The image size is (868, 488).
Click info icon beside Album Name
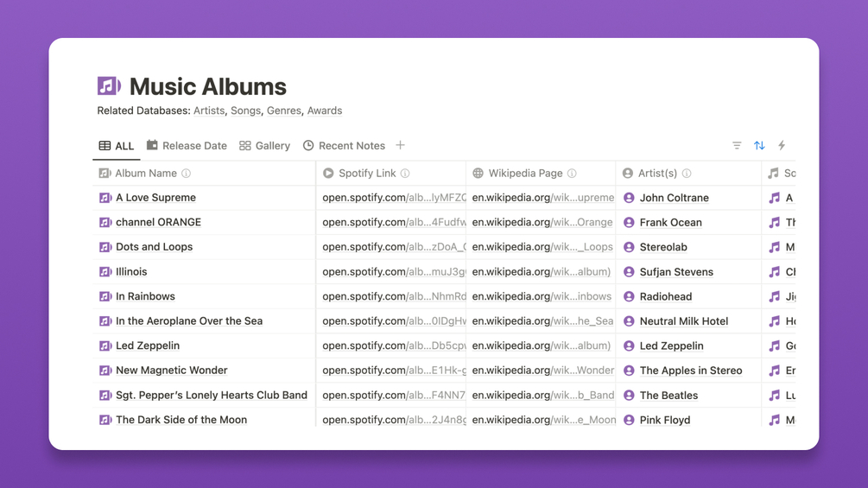point(186,174)
